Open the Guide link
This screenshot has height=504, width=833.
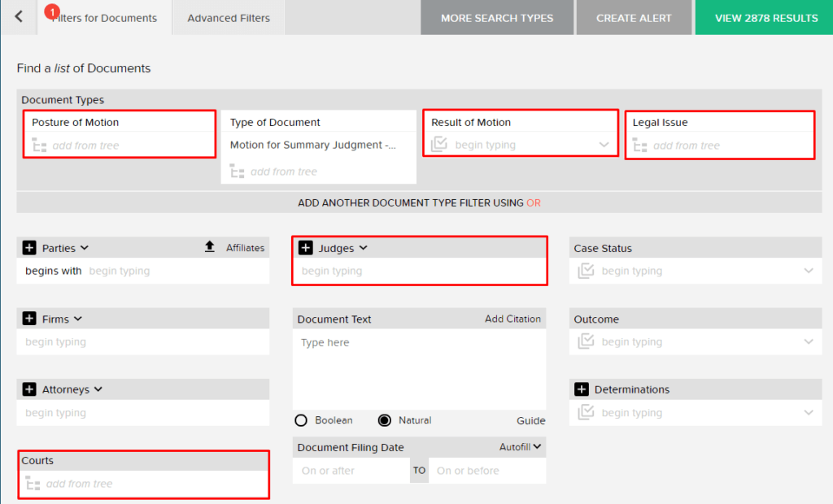(x=530, y=420)
